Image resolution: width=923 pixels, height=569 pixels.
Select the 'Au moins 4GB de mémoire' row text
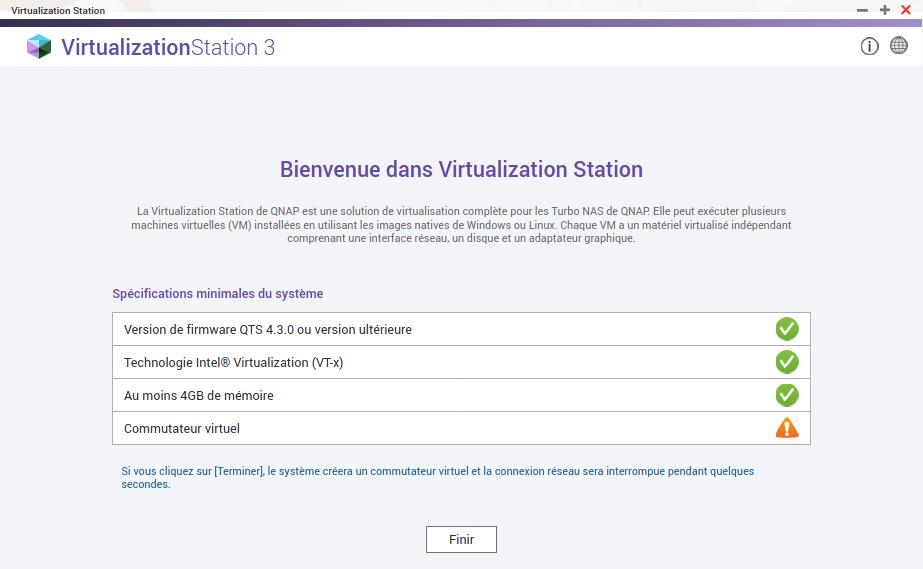(x=198, y=396)
